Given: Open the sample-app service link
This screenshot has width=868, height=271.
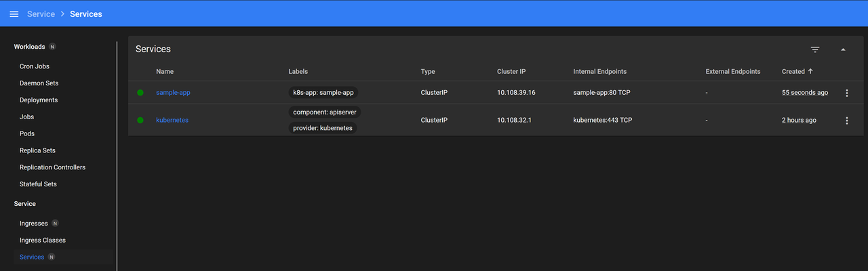Looking at the screenshot, I should [173, 93].
